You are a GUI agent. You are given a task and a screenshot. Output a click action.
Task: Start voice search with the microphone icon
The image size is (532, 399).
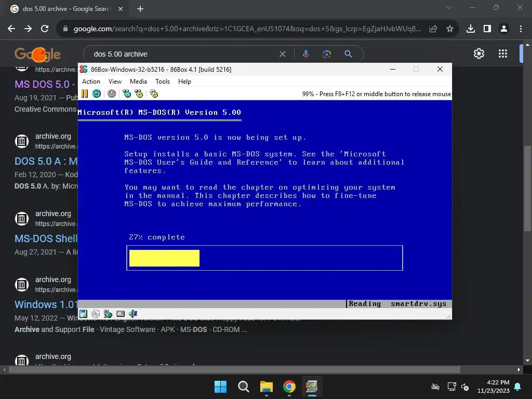coord(305,54)
